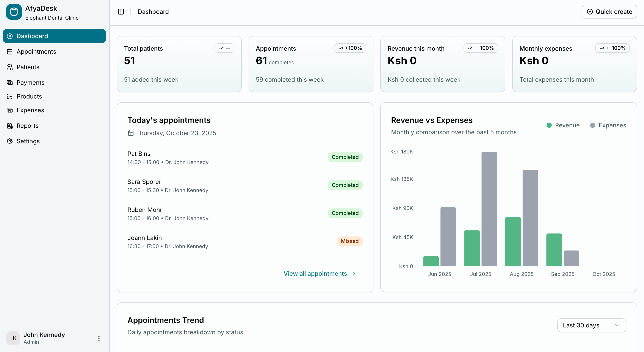Click the Settings gear icon in sidebar
The width and height of the screenshot is (644, 352).
pyautogui.click(x=10, y=141)
